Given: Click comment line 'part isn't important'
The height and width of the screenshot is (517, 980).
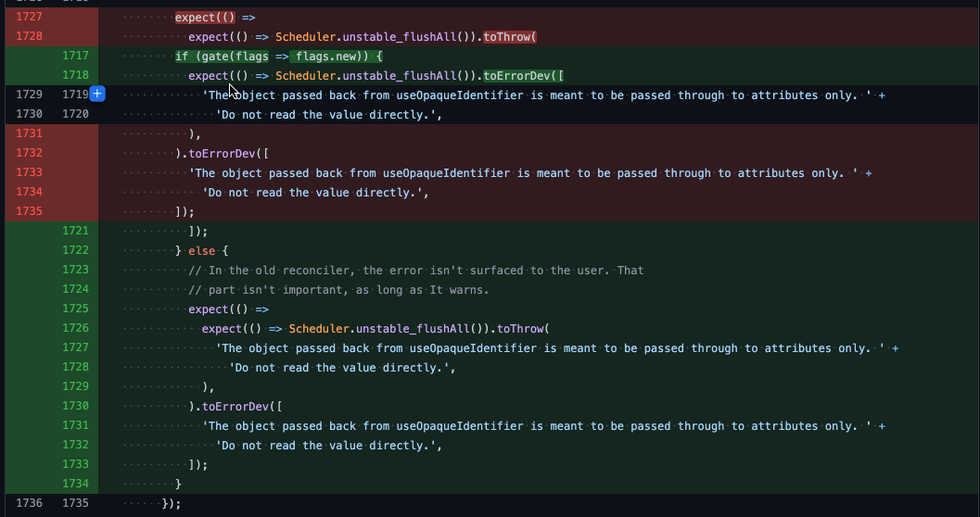Looking at the screenshot, I should coord(338,290).
